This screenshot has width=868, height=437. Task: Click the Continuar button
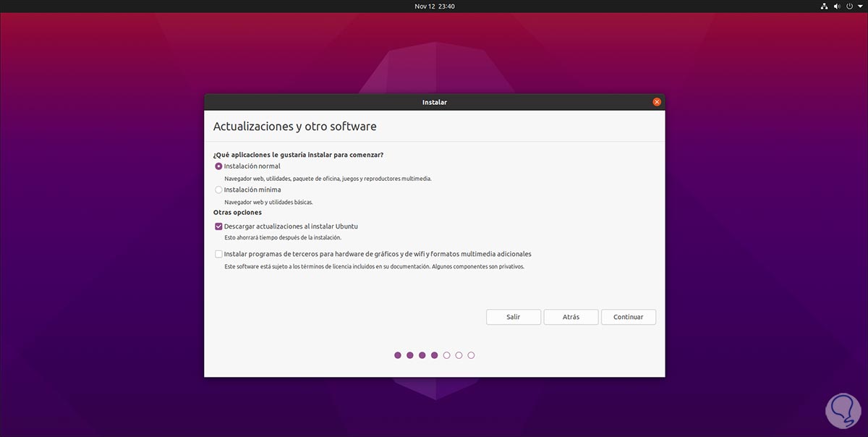click(x=628, y=317)
